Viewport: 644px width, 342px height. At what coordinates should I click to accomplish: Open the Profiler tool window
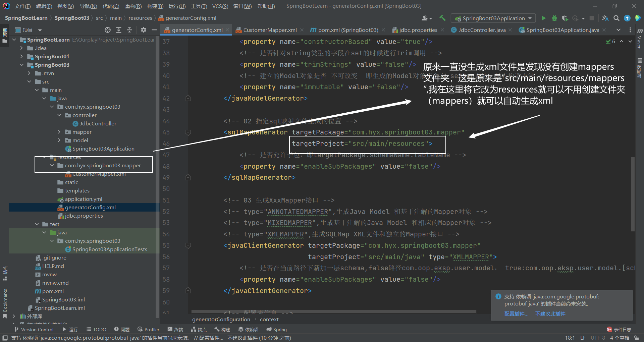point(148,330)
